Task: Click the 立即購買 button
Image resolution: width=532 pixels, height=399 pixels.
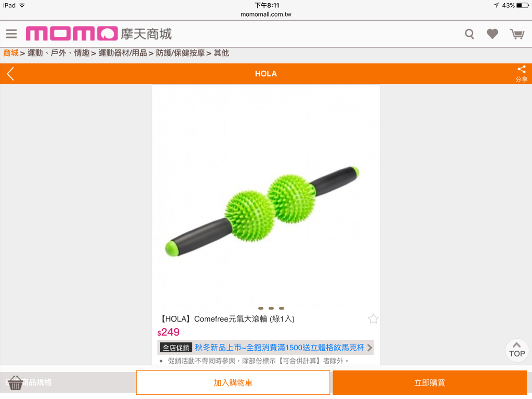Action: 430,383
